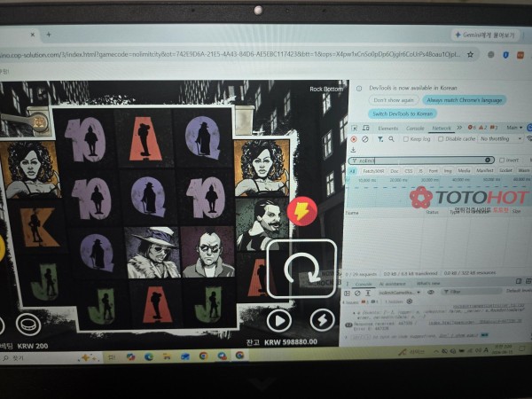The height and width of the screenshot is (399, 532).
Task: Start autoplay with the play icon
Action: [279, 320]
